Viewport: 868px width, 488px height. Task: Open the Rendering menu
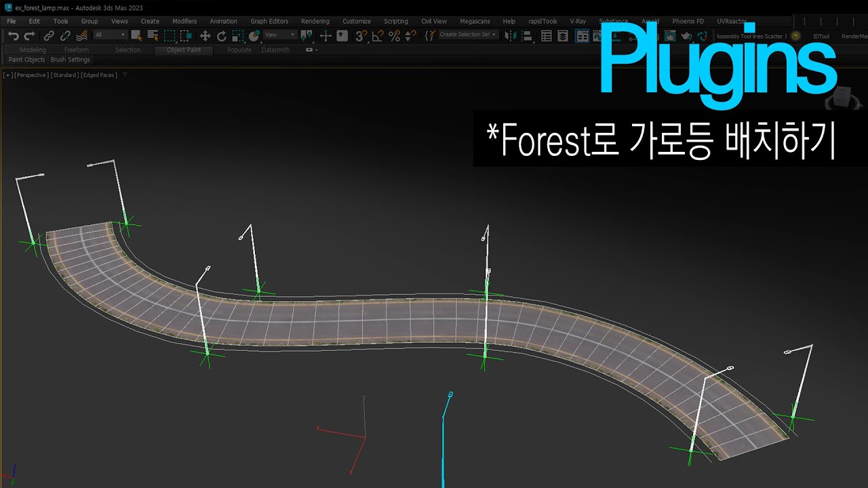[x=315, y=21]
